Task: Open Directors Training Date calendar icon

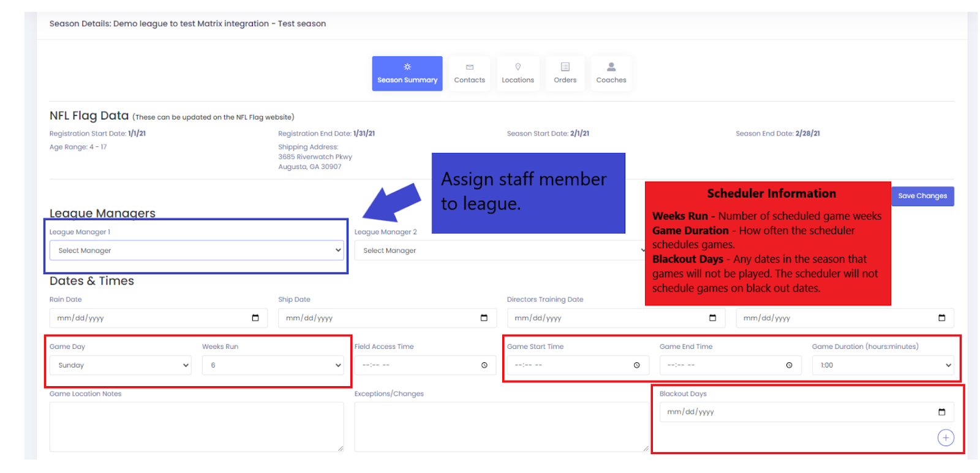Action: click(712, 318)
